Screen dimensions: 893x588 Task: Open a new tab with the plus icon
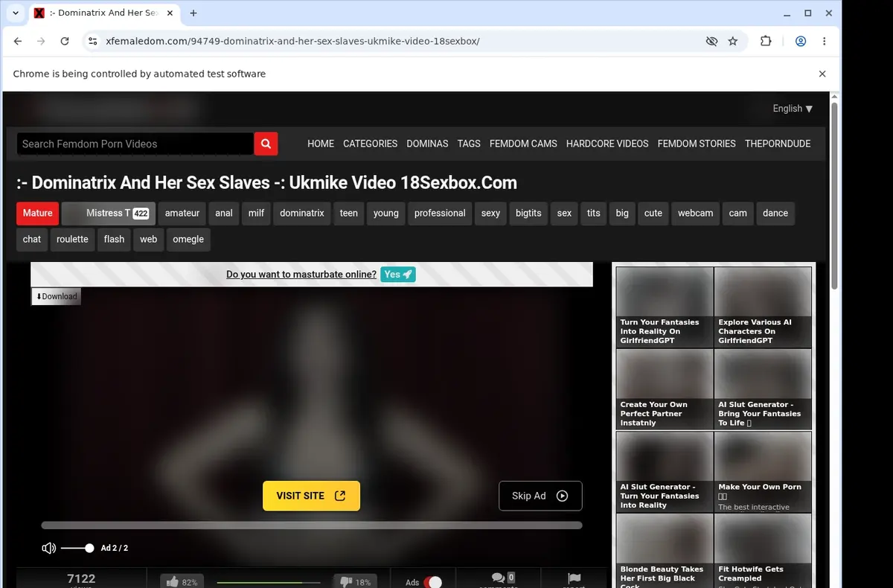point(193,13)
